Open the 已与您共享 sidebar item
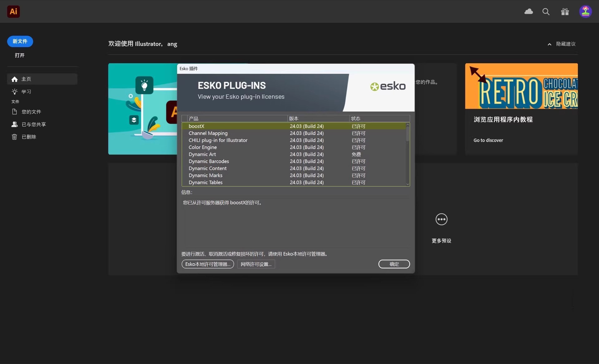 point(42,124)
